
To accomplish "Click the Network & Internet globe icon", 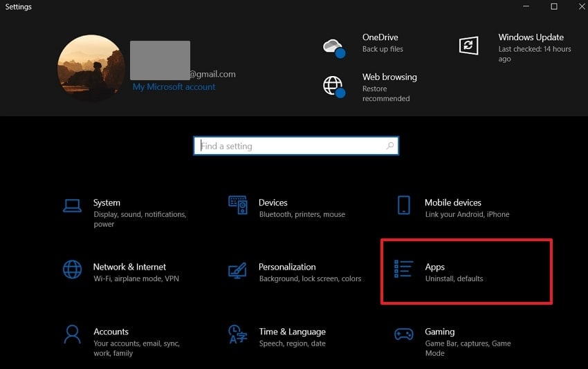I will pos(72,269).
